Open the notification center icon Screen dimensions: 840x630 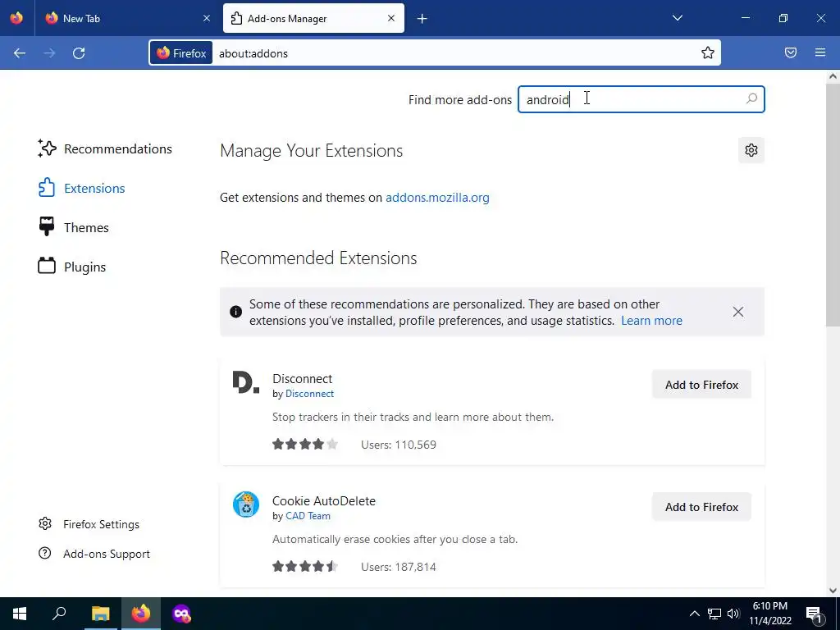pos(814,614)
